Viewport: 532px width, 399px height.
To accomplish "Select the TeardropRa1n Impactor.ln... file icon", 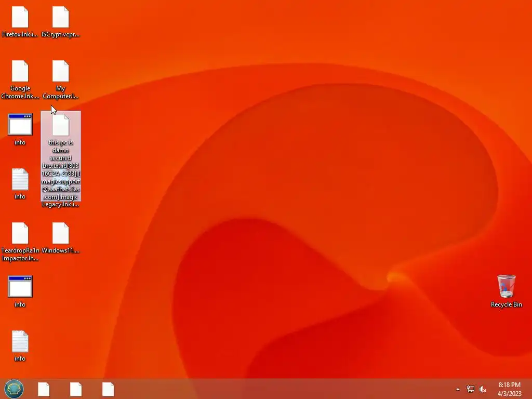I will (x=20, y=233).
